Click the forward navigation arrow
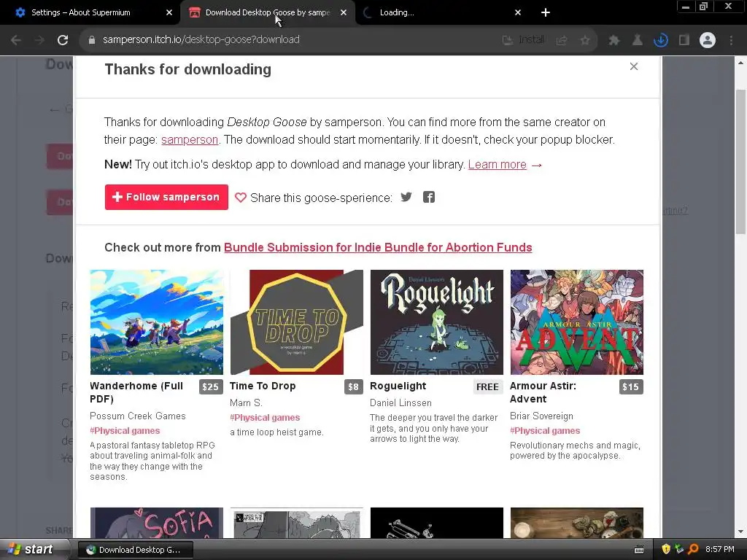Screen dimensions: 747x560 (39, 40)
